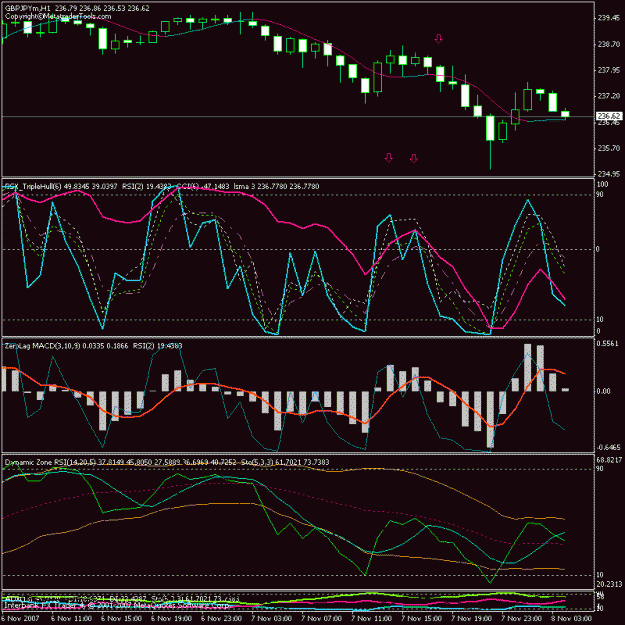Click the 6 Nov 11:00 time label
The width and height of the screenshot is (625, 625).
point(72,618)
